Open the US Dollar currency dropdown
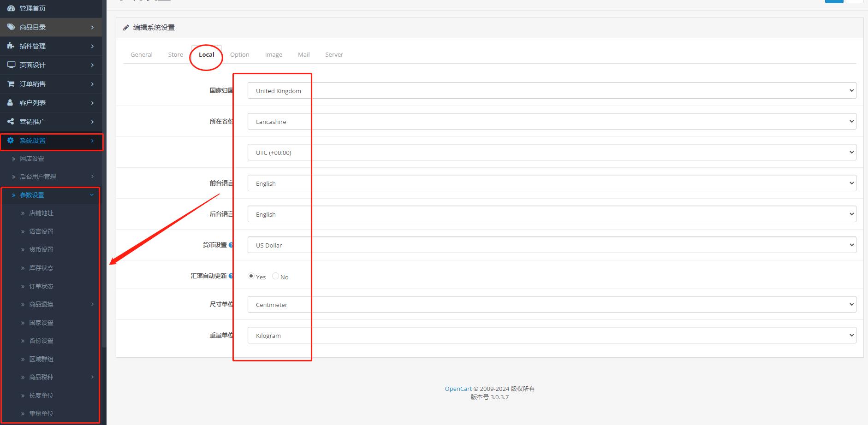The height and width of the screenshot is (425, 868). (x=551, y=245)
